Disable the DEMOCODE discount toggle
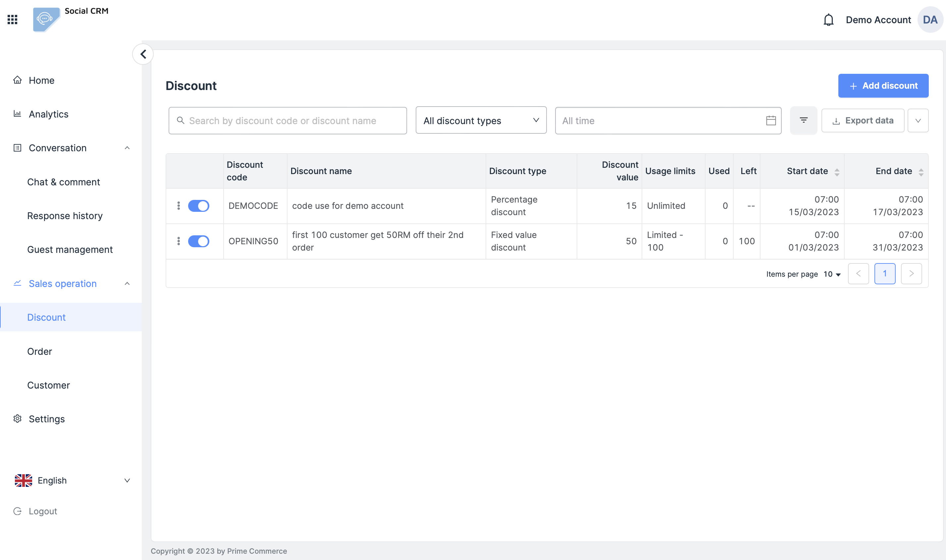 click(x=199, y=206)
